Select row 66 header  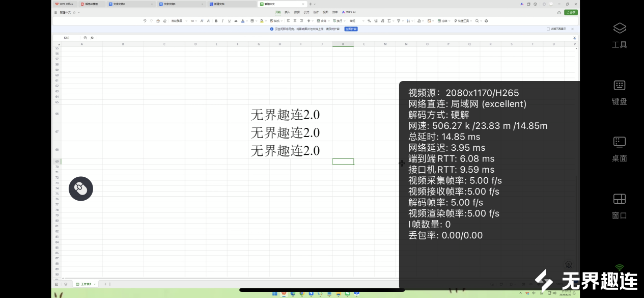[x=57, y=114]
